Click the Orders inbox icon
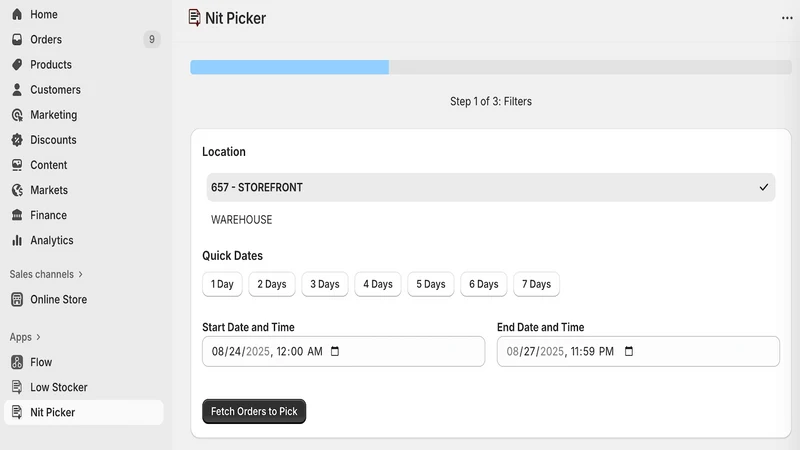This screenshot has height=450, width=800. (x=17, y=39)
